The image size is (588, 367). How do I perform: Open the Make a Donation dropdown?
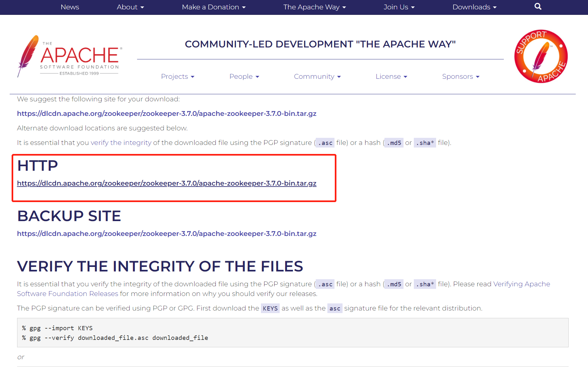coord(214,7)
